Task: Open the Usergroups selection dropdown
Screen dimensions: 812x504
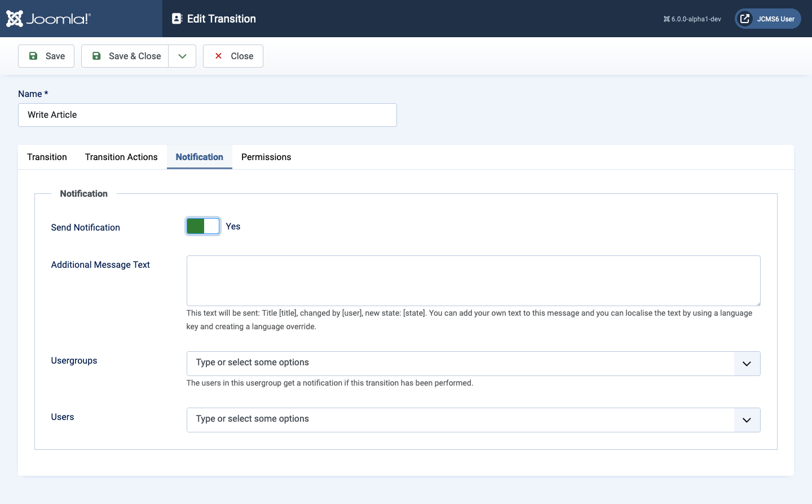Action: [747, 364]
